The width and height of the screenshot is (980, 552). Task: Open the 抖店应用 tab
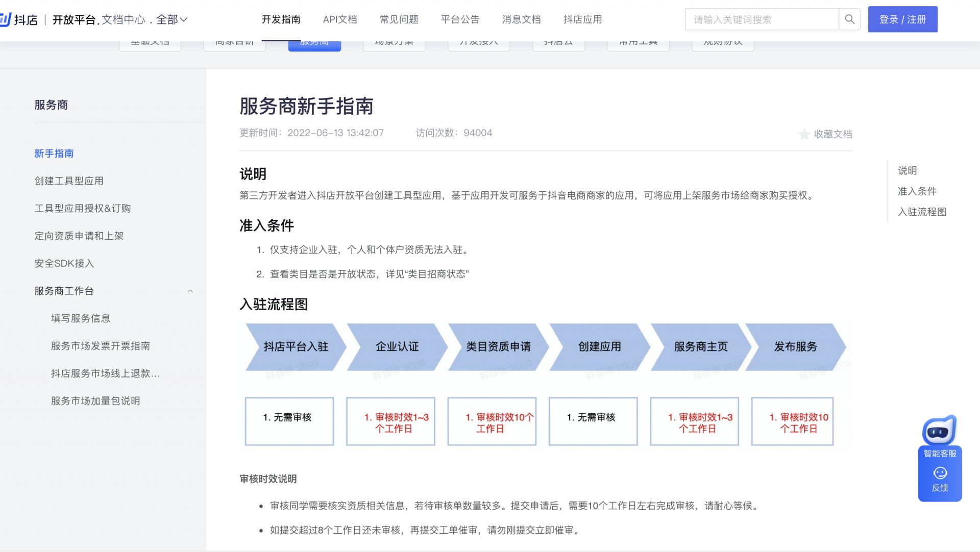[x=582, y=19]
